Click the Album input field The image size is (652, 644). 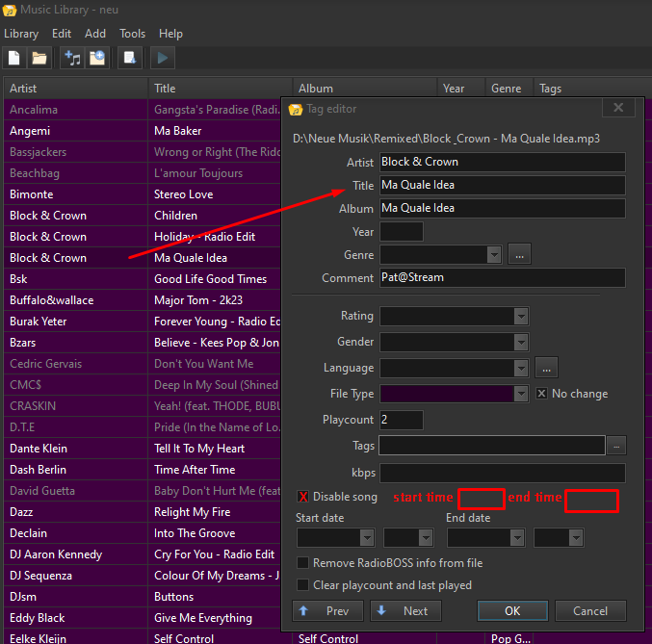tap(503, 208)
